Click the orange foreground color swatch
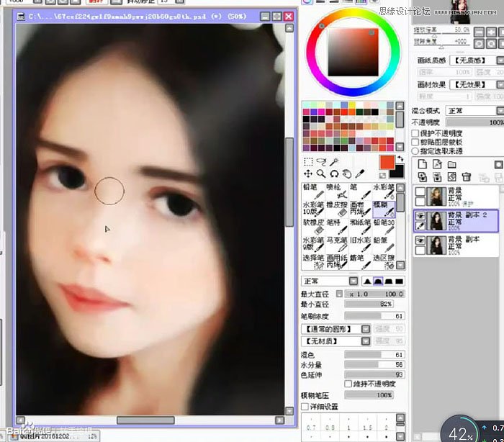Screen dimensions: 504x442 387,163
